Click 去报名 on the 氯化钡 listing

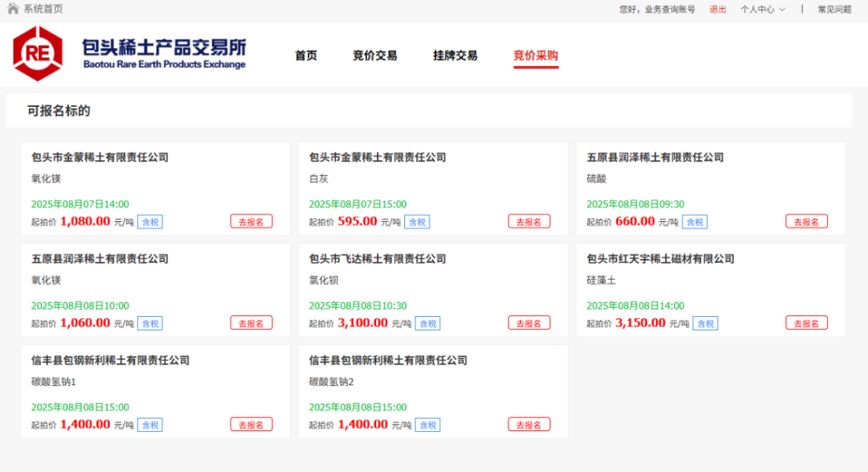pos(529,323)
